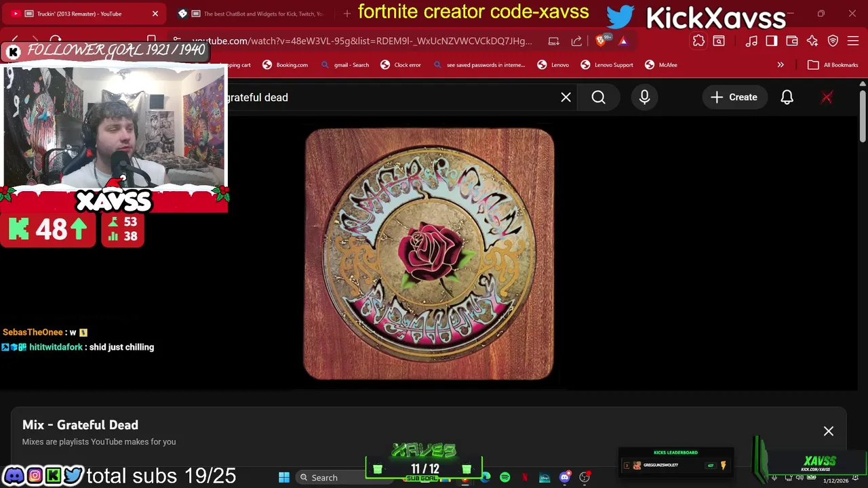Open YouTube notifications bell
The width and height of the screenshot is (868, 488).
click(x=787, y=98)
